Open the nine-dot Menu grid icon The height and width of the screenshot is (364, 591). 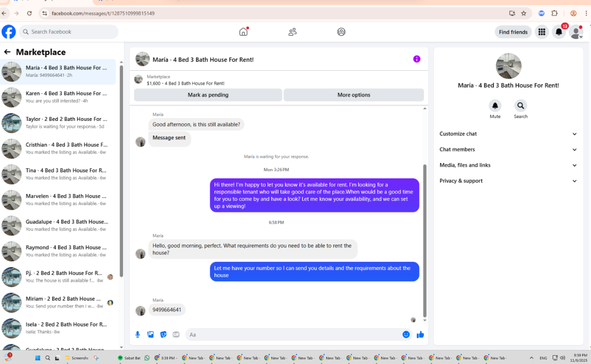pyautogui.click(x=542, y=32)
